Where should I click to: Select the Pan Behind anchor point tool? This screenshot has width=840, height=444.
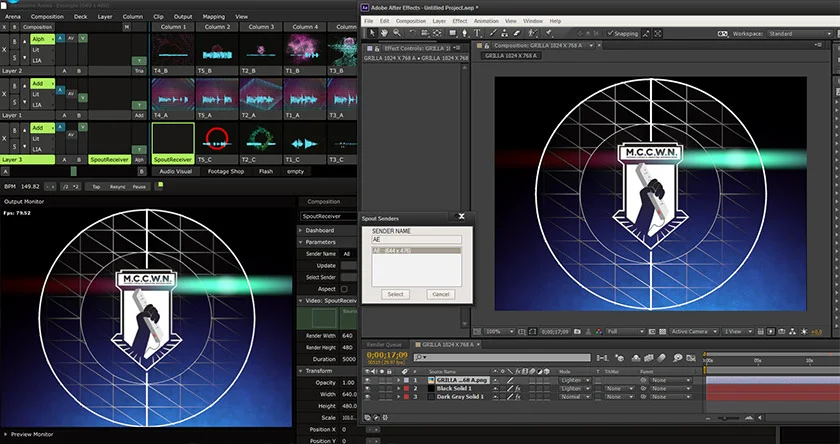pos(437,33)
